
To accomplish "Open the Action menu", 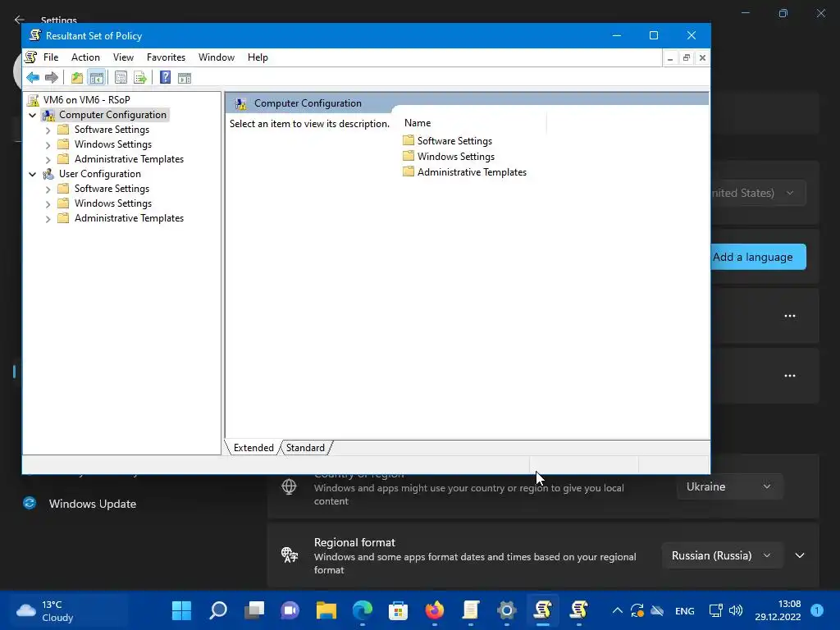I will click(x=85, y=57).
